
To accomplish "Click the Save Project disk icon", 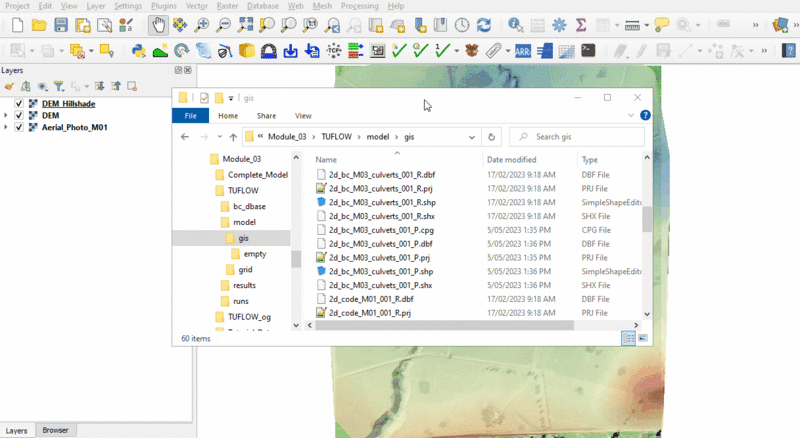I will pos(62,25).
